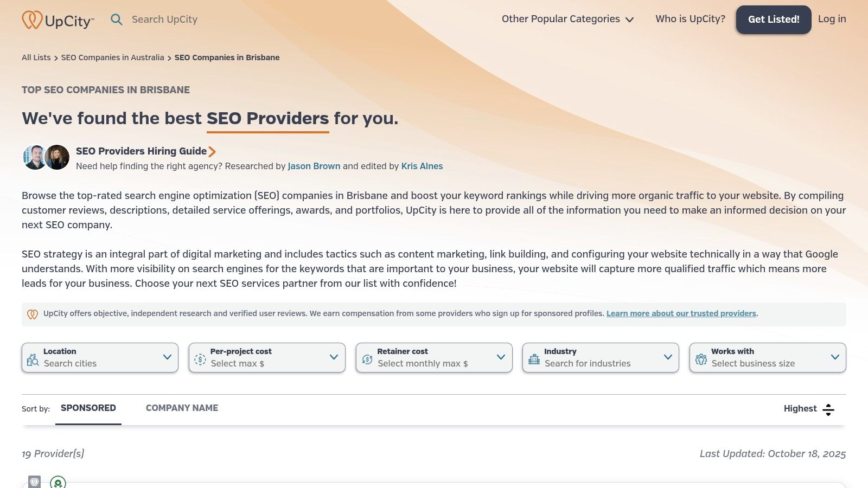Expand Other Popular Categories menu
The image size is (868, 488).
[567, 20]
